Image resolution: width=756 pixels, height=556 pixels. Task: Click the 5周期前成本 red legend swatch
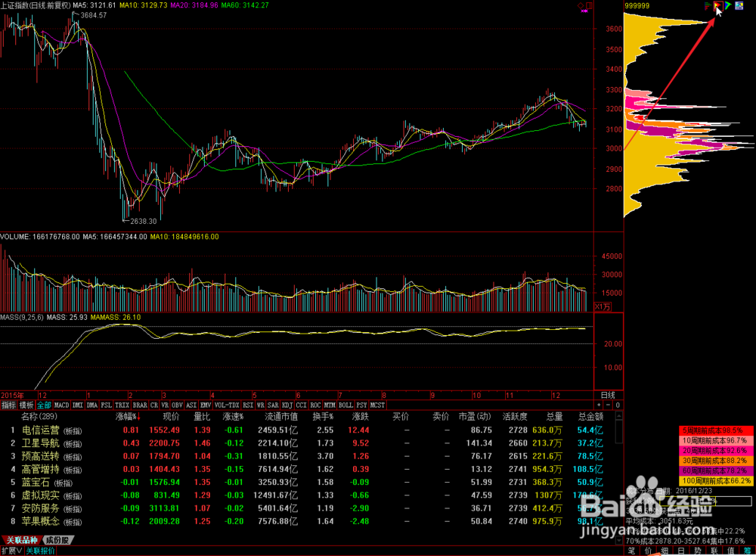click(x=716, y=430)
